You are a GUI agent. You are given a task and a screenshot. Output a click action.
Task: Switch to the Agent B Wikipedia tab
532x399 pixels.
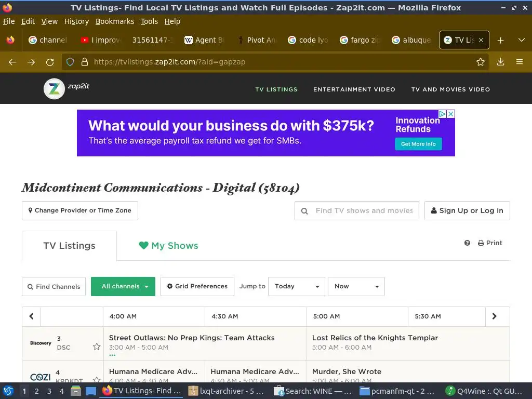point(204,40)
